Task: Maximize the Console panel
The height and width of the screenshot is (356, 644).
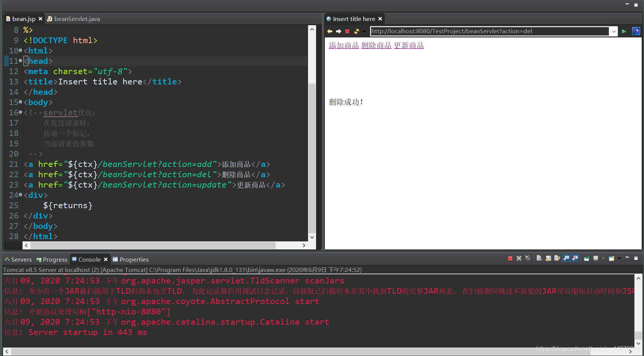Action: 636,258
